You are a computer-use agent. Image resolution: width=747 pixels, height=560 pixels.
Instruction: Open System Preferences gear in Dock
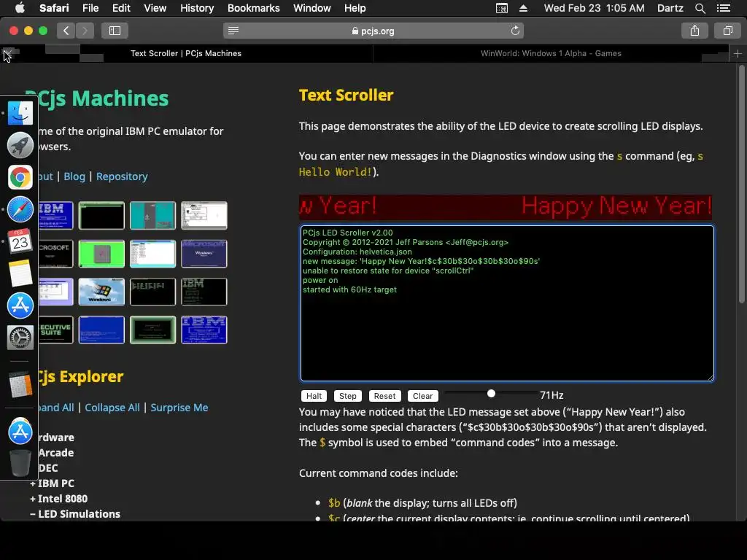click(x=20, y=338)
